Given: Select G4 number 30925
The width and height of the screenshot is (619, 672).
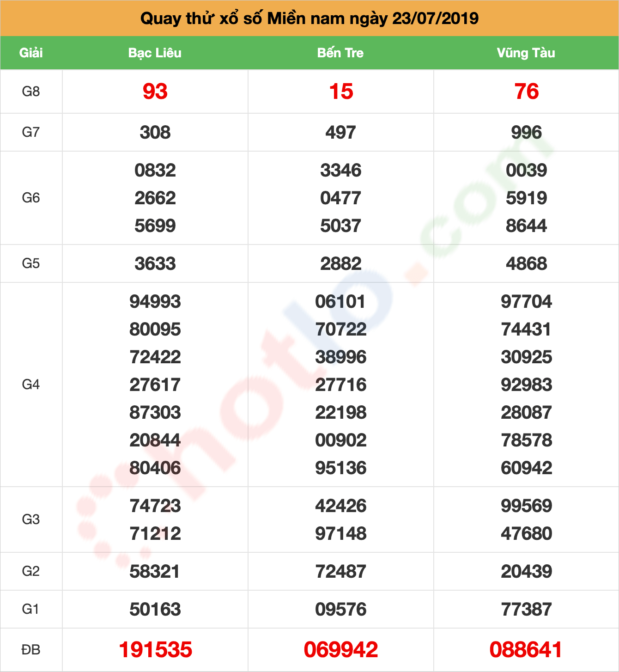Looking at the screenshot, I should 527,357.
